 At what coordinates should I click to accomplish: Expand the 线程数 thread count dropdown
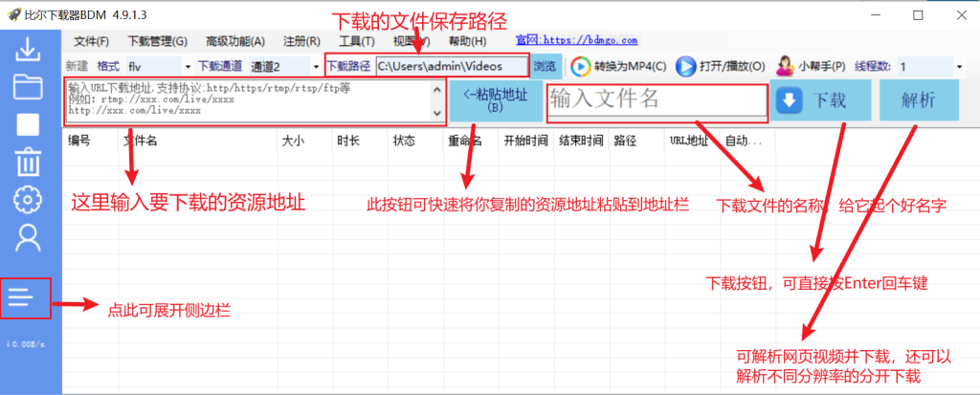tap(959, 66)
